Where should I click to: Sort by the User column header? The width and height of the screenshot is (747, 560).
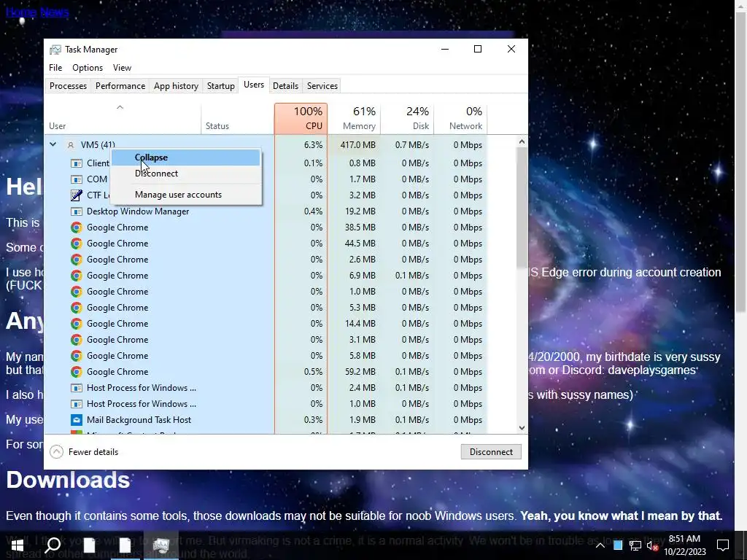(x=123, y=119)
